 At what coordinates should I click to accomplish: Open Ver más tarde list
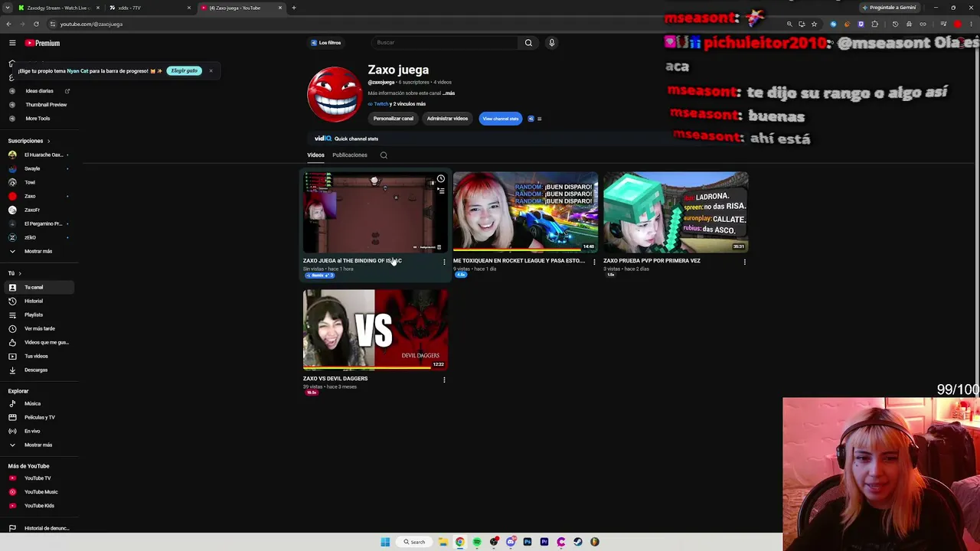38,328
